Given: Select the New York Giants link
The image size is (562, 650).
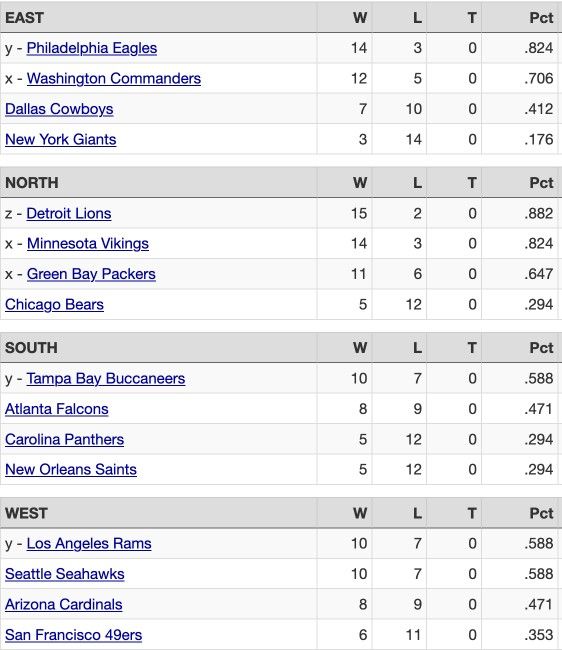Looking at the screenshot, I should pyautogui.click(x=61, y=139).
